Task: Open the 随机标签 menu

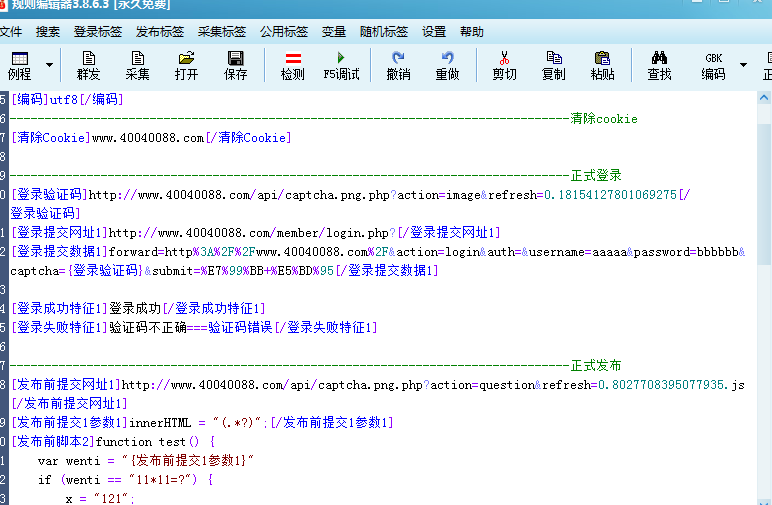Action: tap(383, 32)
